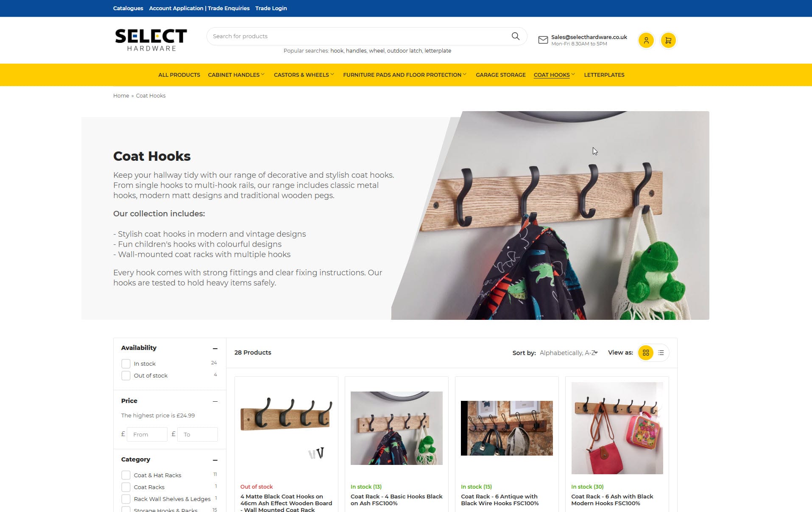Switch to list view icon
The image size is (812, 512).
click(x=661, y=353)
